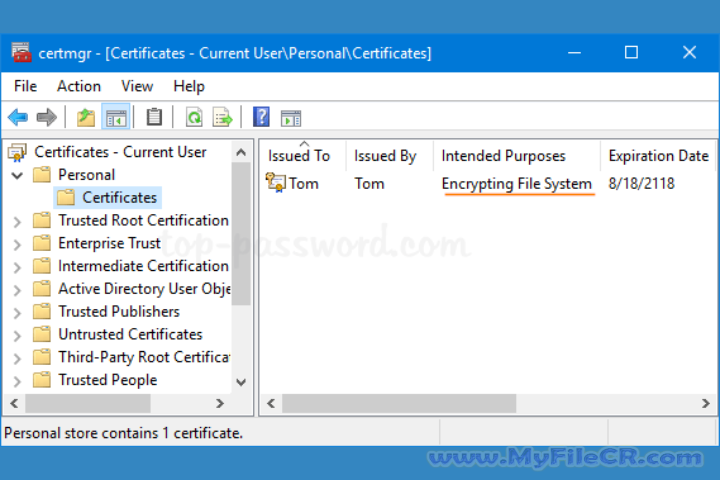
Task: Go up one level folder icon
Action: (85, 118)
